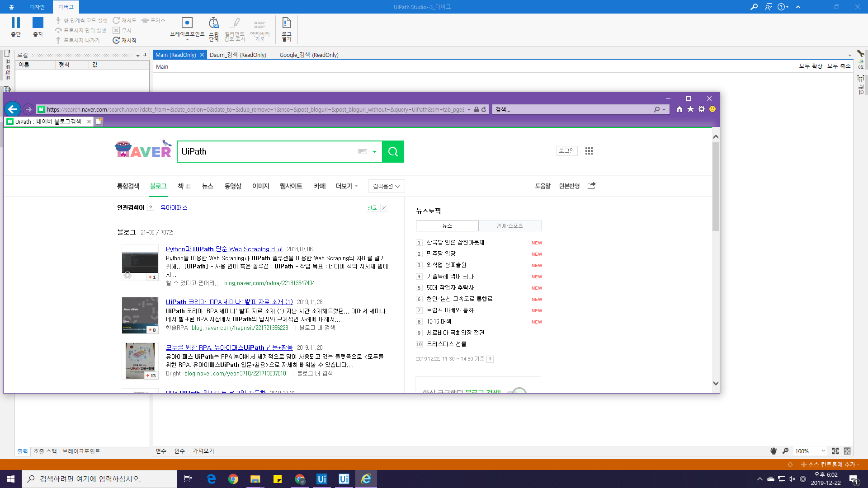Click the pan hand tool icon
This screenshot has height=488, width=868.
point(774,451)
